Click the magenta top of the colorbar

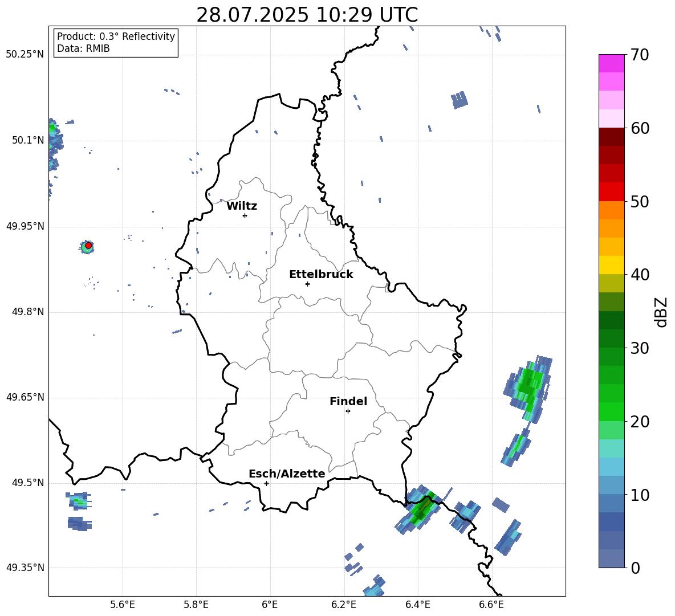[611, 63]
